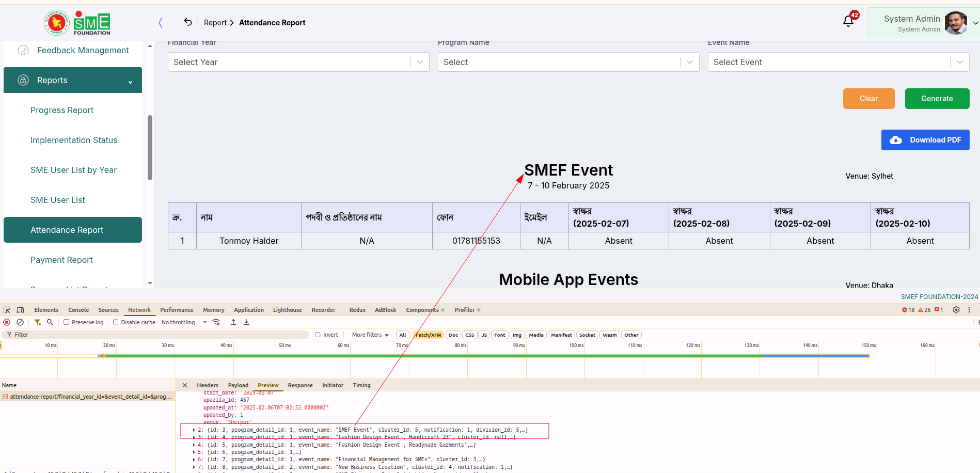
Task: Switch to the Sources DevTools tab
Action: coord(108,310)
